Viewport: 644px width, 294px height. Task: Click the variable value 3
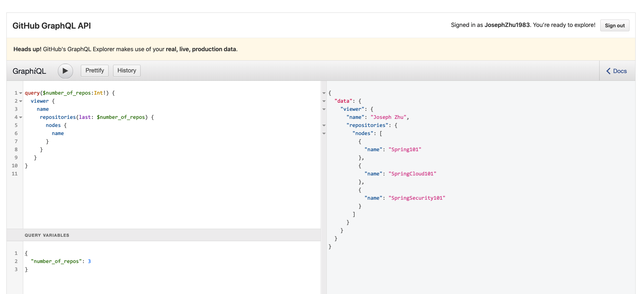point(89,261)
